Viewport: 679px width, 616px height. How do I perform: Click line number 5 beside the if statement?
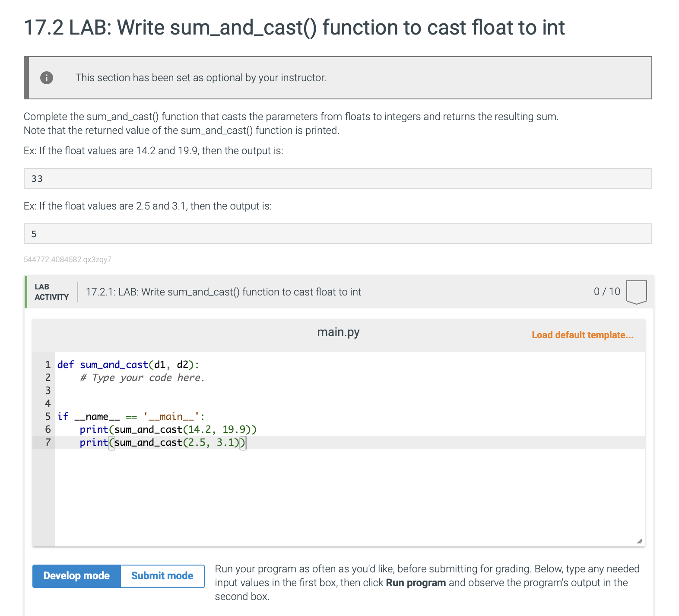tap(48, 416)
